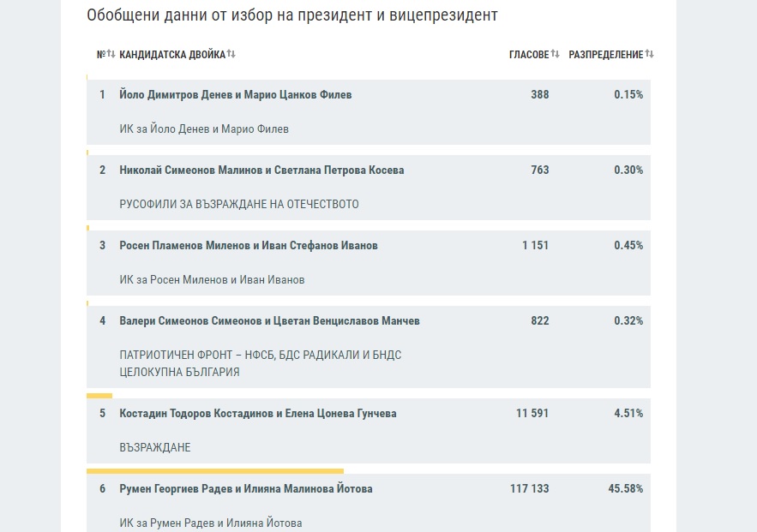Sort by КАНДИДАТСКА ДВОЙКА arrows icon
Screen dimensions: 757x532
[x=231, y=53]
